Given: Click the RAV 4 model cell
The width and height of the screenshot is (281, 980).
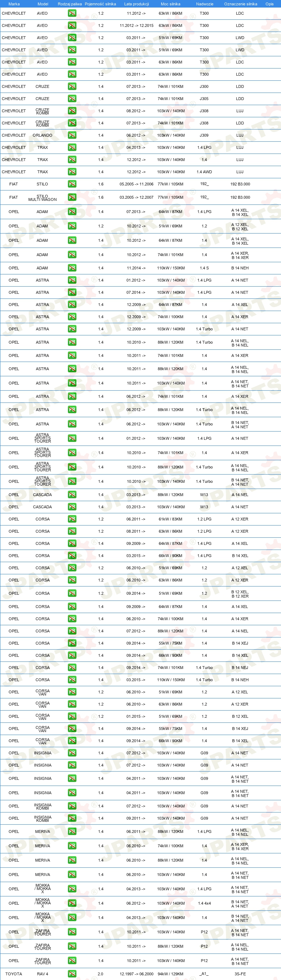Looking at the screenshot, I should [x=42, y=974].
